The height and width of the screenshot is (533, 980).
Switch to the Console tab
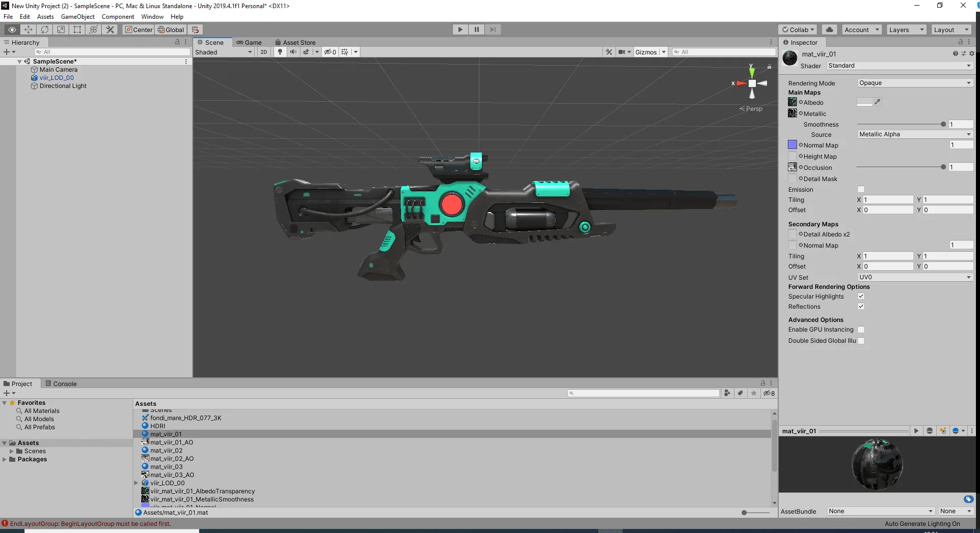[61, 383]
